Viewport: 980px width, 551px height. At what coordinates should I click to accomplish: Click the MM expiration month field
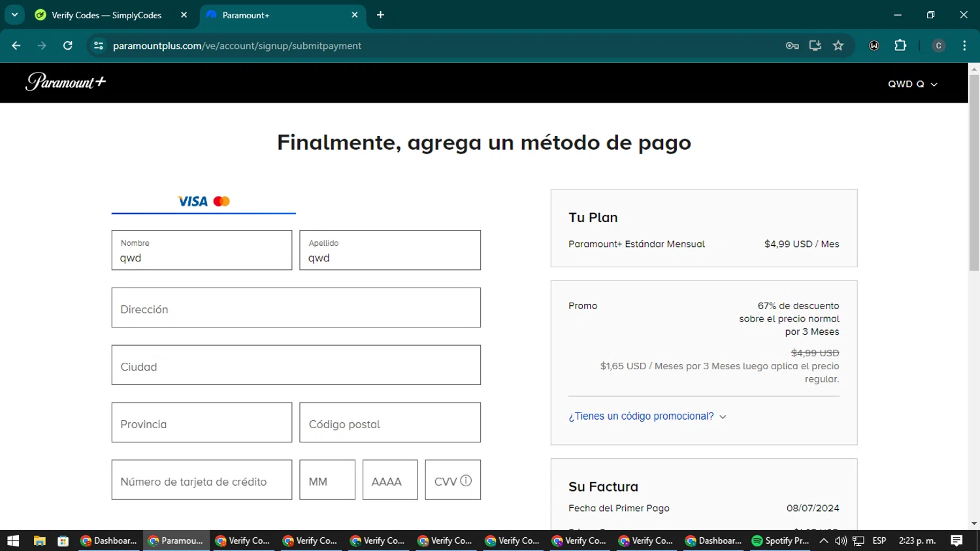pos(327,480)
